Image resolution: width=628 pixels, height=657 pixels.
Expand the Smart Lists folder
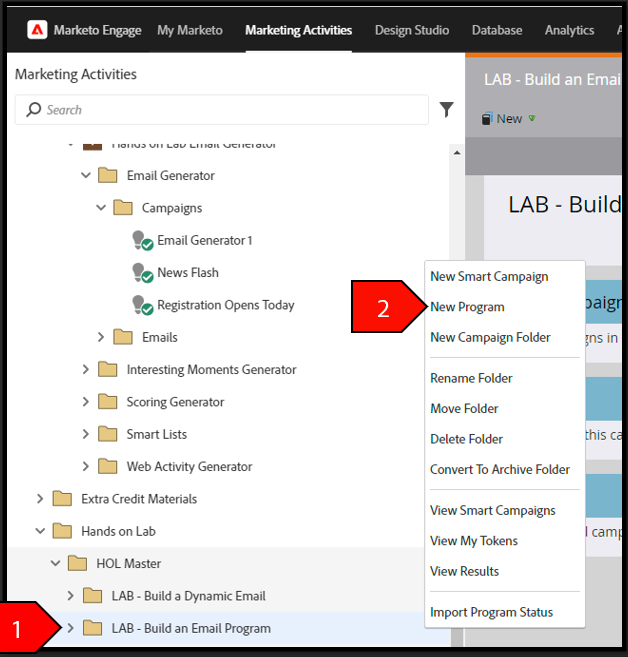(x=86, y=434)
